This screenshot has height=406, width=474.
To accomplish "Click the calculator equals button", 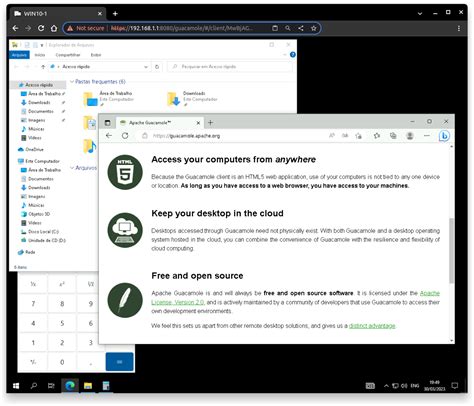I will [x=119, y=362].
